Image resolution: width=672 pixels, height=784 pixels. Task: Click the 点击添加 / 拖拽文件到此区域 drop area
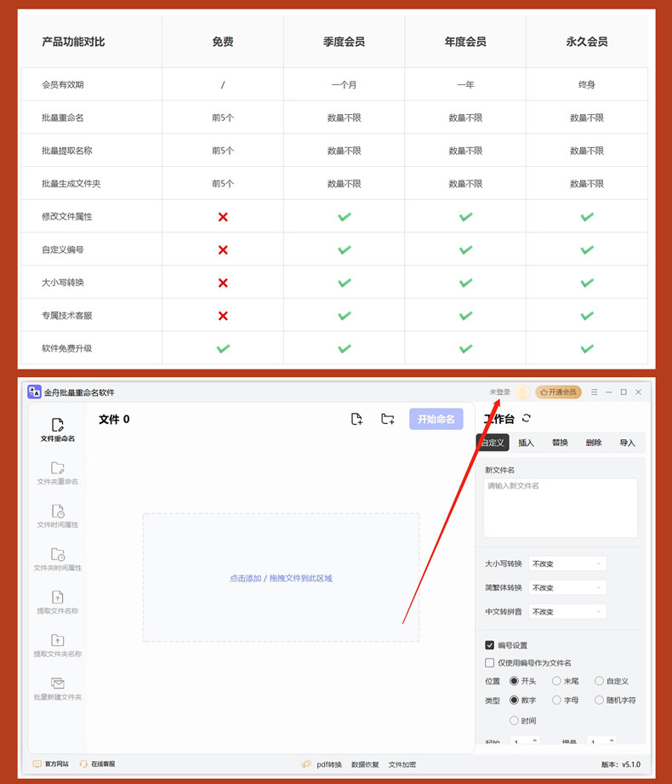pyautogui.click(x=281, y=577)
